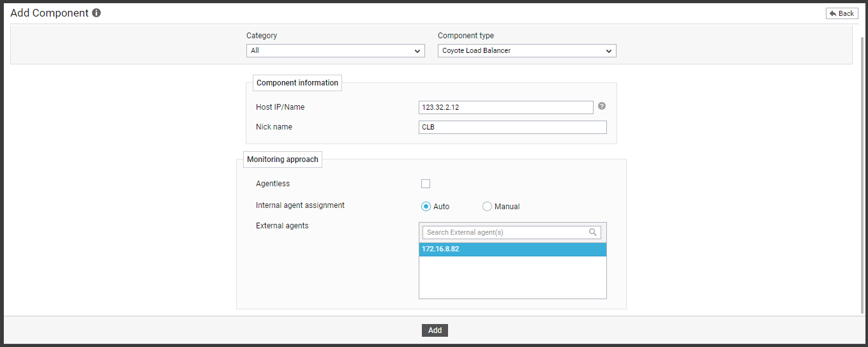The width and height of the screenshot is (868, 347).
Task: Click the Search External agent(s) box
Action: 512,232
